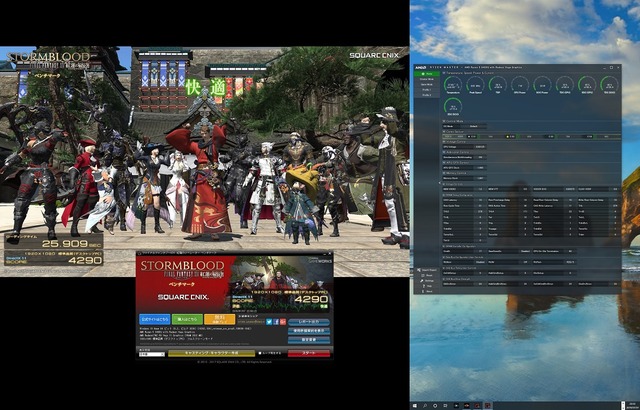Click the Simultaneous Multithreading value
640x410 pixels.
(480, 157)
